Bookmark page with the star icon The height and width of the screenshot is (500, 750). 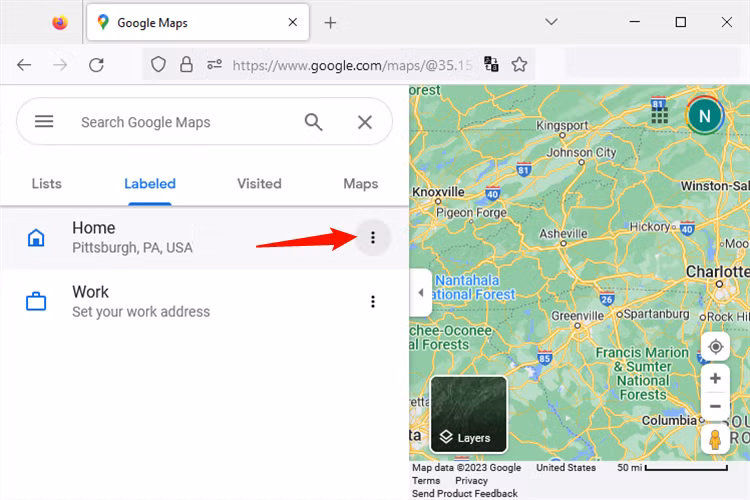click(519, 64)
